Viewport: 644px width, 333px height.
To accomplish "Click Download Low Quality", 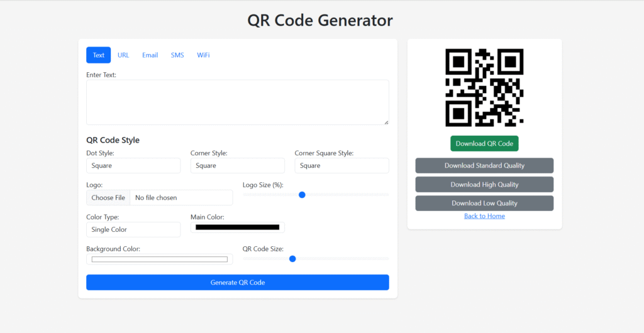I will tap(484, 204).
